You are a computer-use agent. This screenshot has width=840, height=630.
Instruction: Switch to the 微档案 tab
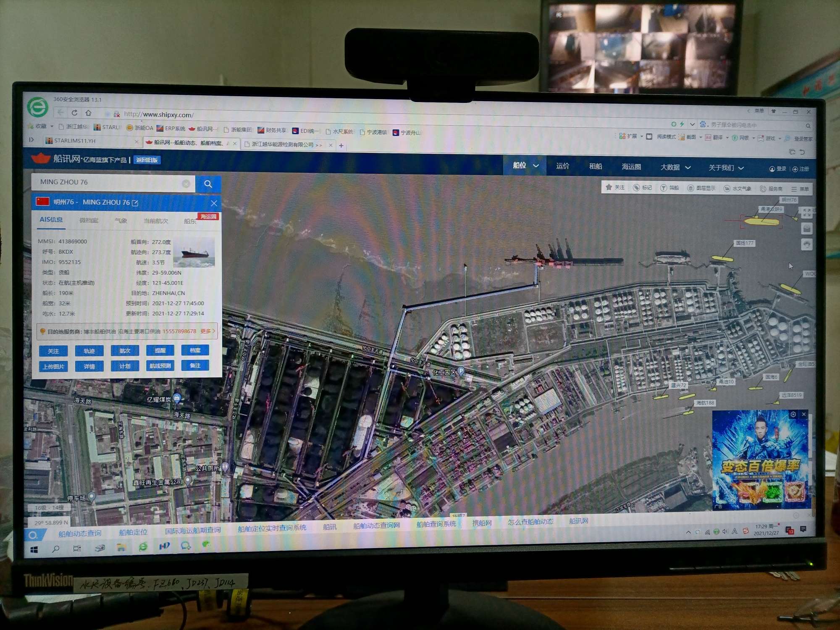click(x=89, y=220)
